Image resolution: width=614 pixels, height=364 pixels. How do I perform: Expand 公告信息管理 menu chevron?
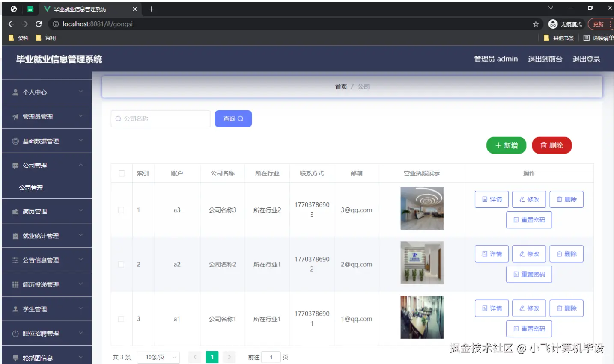click(81, 260)
